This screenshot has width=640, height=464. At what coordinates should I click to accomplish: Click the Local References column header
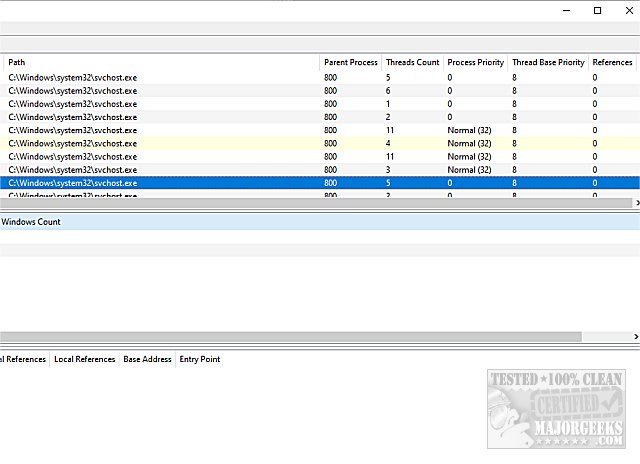click(x=84, y=360)
